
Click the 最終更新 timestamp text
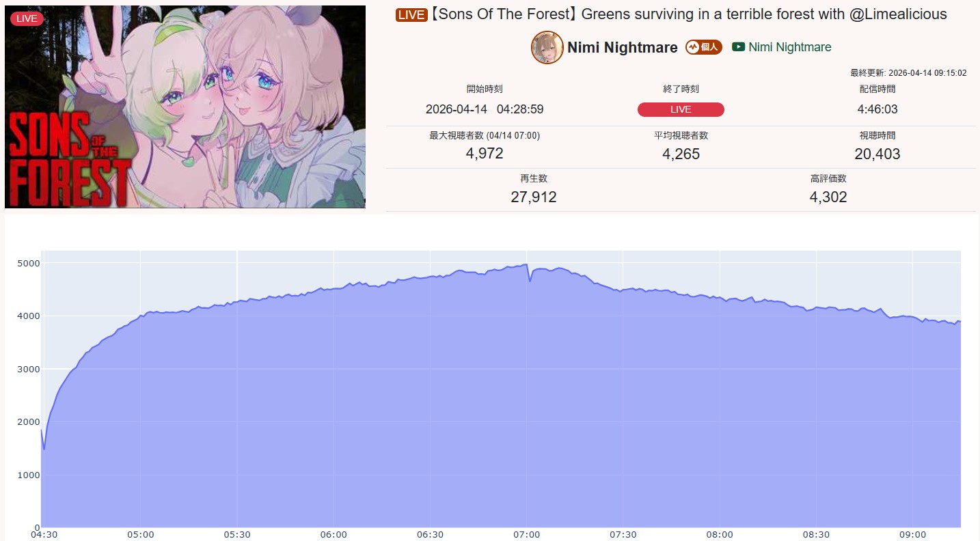(908, 73)
